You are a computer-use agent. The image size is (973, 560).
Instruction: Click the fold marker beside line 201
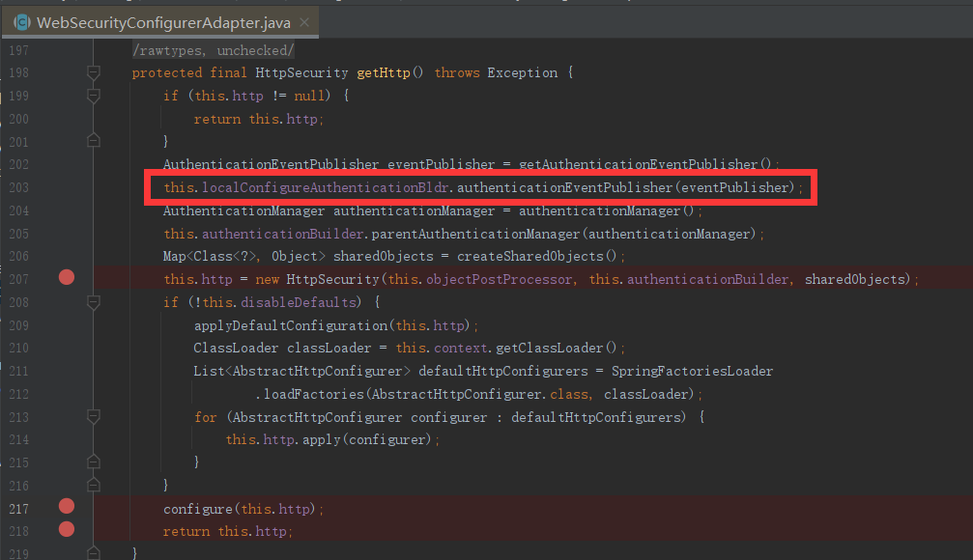(93, 139)
